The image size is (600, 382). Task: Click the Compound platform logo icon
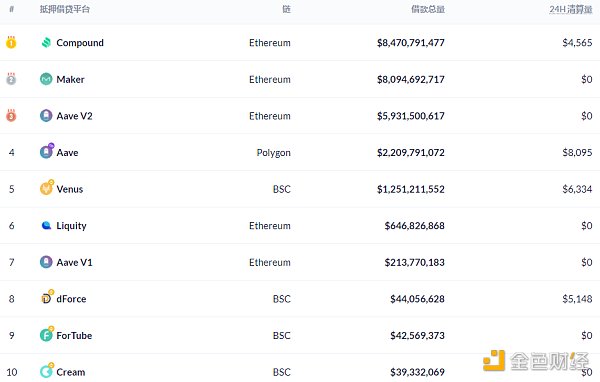[x=46, y=42]
